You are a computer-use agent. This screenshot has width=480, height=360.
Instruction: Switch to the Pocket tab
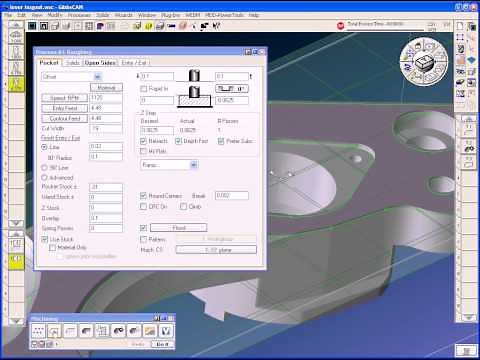click(x=49, y=63)
